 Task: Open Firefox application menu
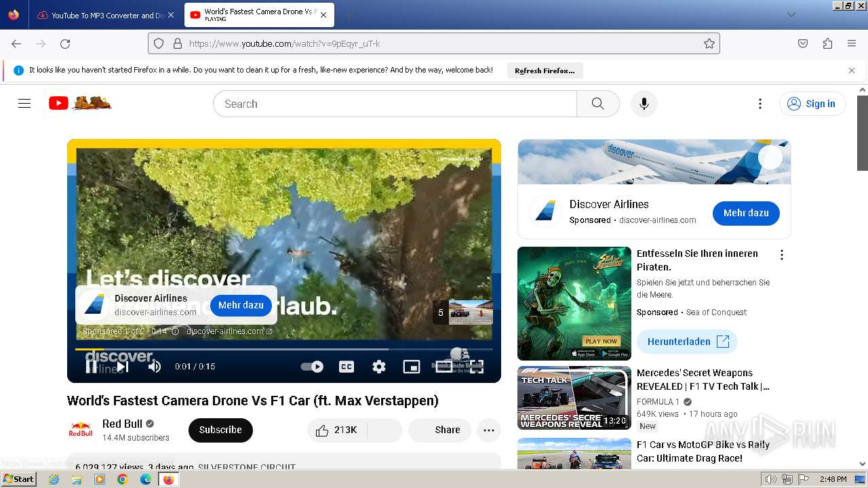(x=852, y=43)
